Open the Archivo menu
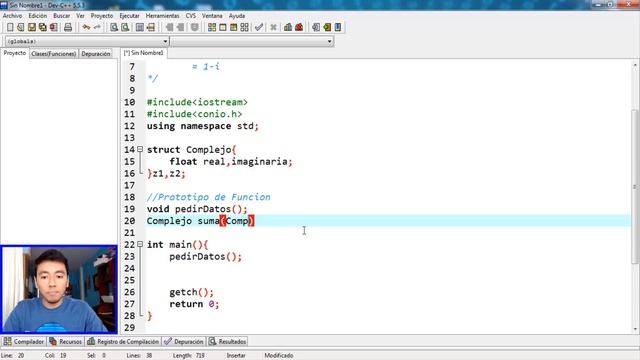The height and width of the screenshot is (360, 640). click(12, 16)
